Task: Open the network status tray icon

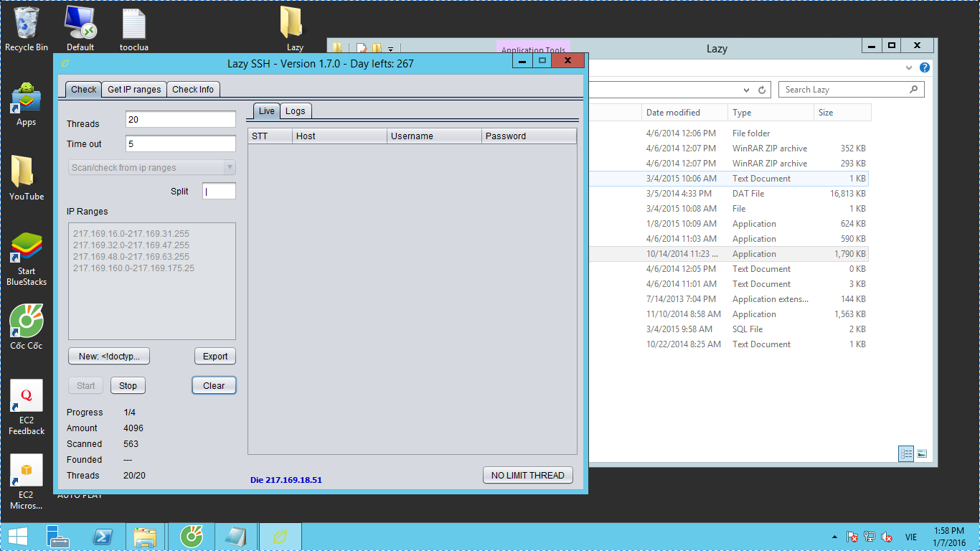Action: (x=870, y=537)
